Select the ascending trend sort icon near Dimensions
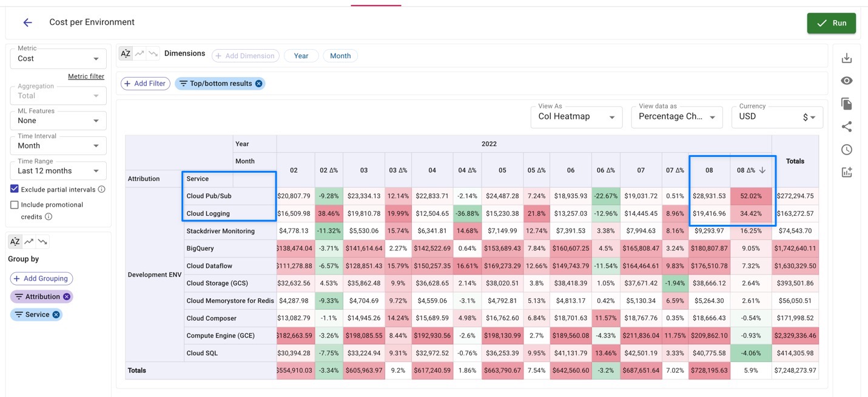Image resolution: width=868 pixels, height=397 pixels. point(138,53)
